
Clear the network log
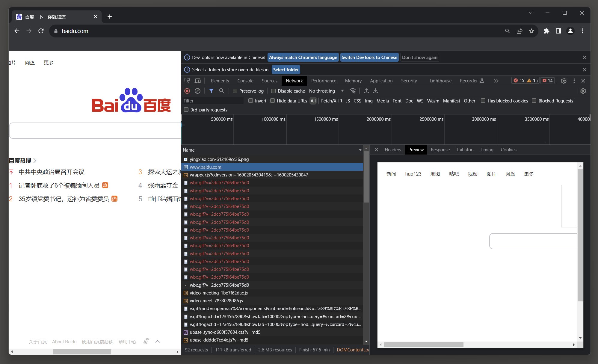(197, 91)
